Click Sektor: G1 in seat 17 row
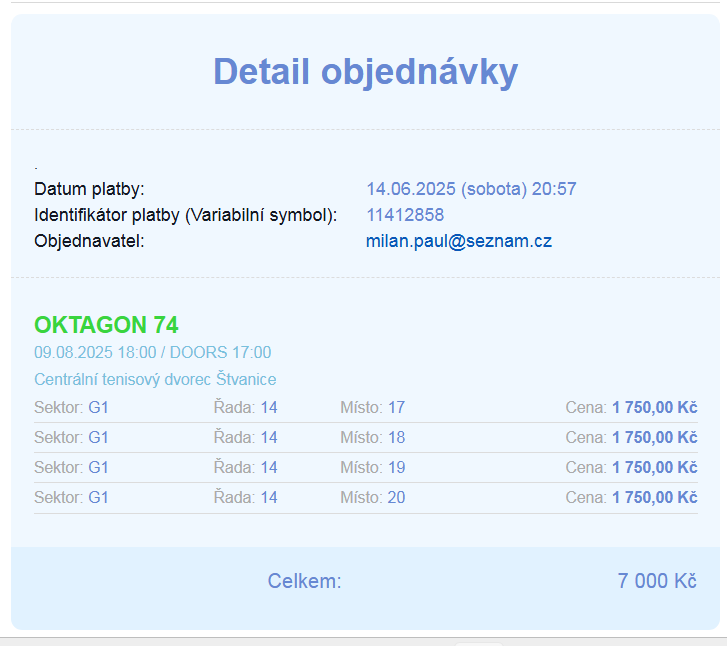 tap(71, 408)
